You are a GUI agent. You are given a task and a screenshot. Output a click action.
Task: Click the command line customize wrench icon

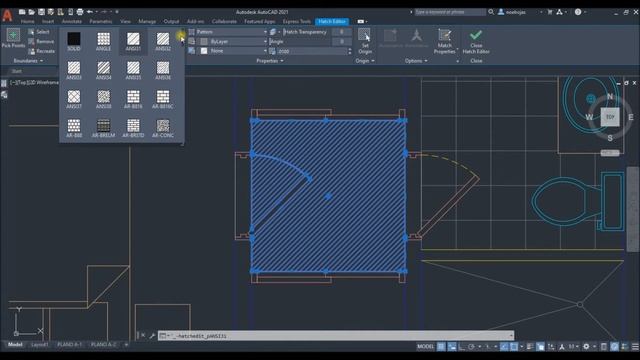click(152, 336)
